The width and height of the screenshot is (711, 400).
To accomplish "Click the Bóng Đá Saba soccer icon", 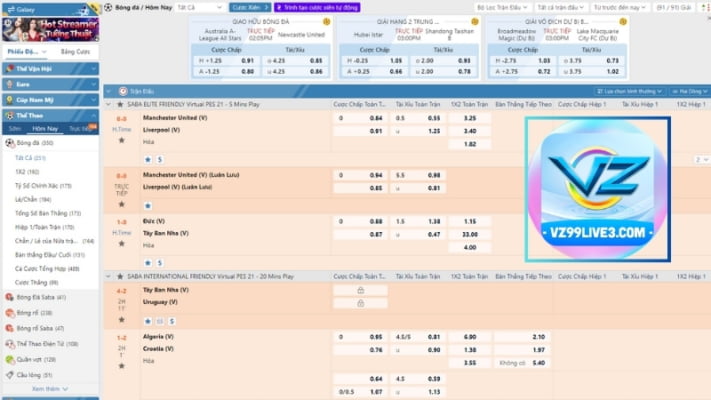I will (x=10, y=297).
